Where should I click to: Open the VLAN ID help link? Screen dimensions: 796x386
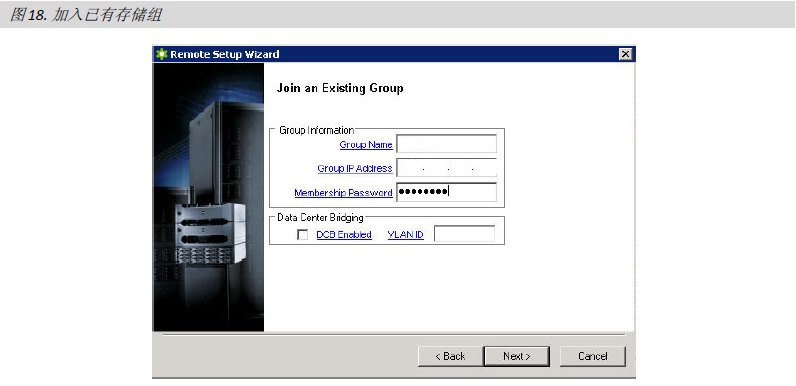coord(406,235)
